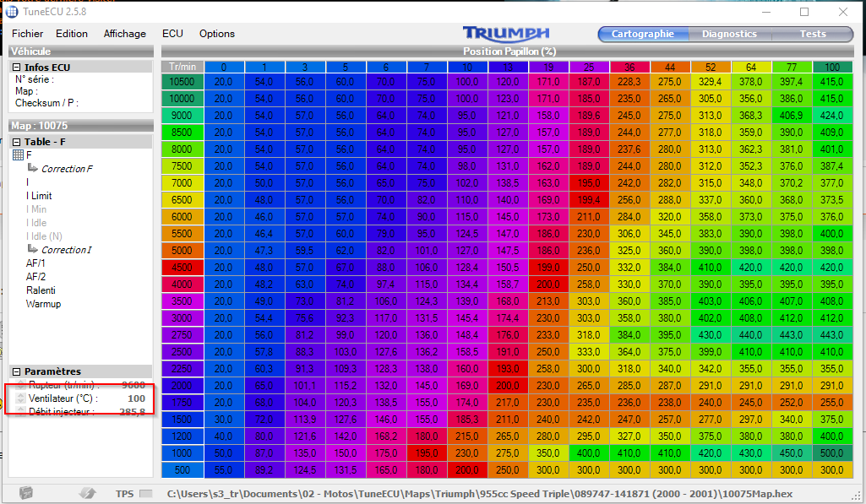This screenshot has height=504, width=866.
Task: Select the greyed I Min entry
Action: 35,209
